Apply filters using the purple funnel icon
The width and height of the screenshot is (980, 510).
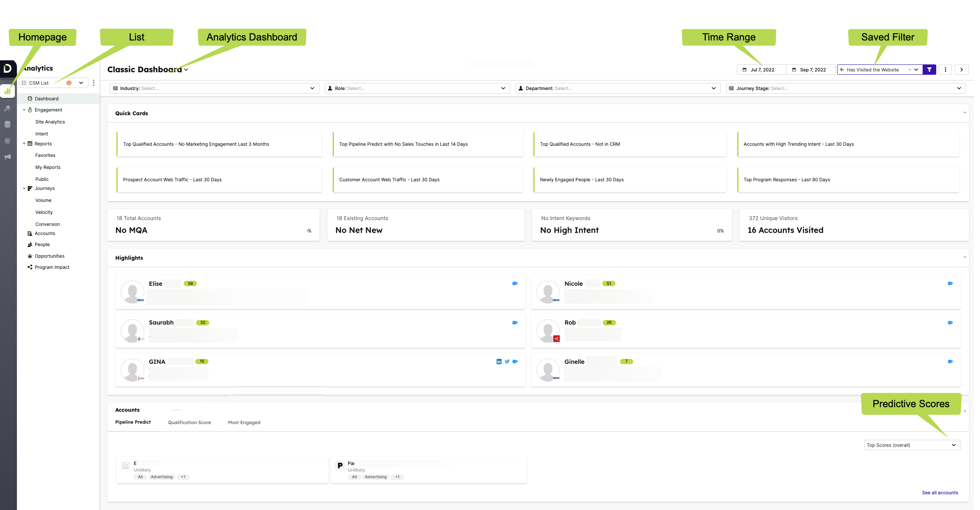[x=929, y=69]
